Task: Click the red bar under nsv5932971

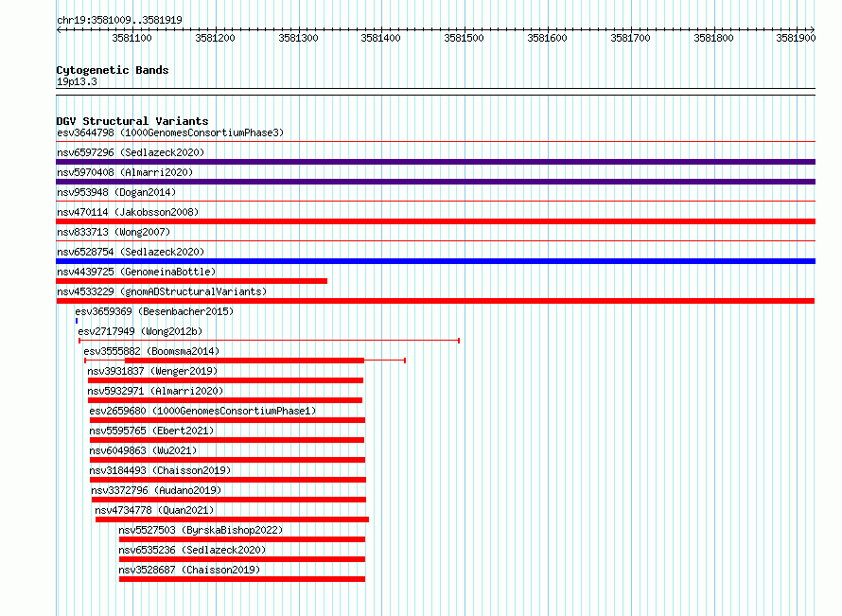Action: 225,400
